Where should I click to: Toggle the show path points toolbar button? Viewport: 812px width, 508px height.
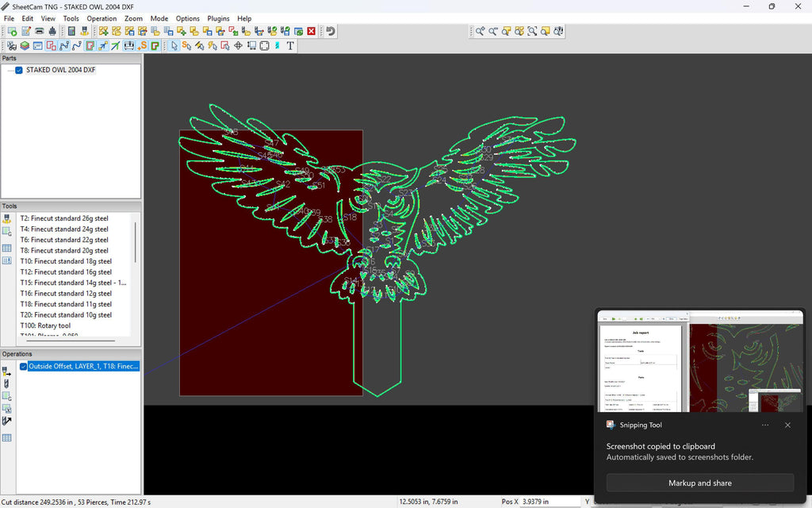tap(64, 45)
